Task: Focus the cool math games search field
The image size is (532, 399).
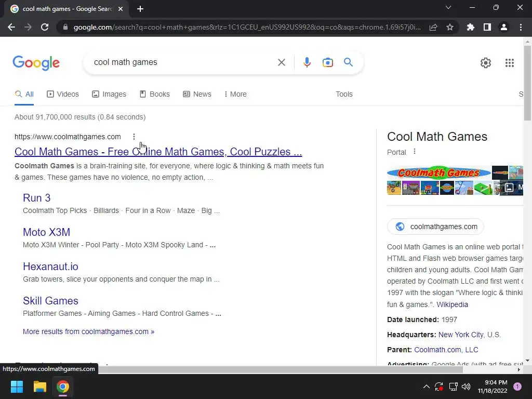Action: [x=183, y=62]
